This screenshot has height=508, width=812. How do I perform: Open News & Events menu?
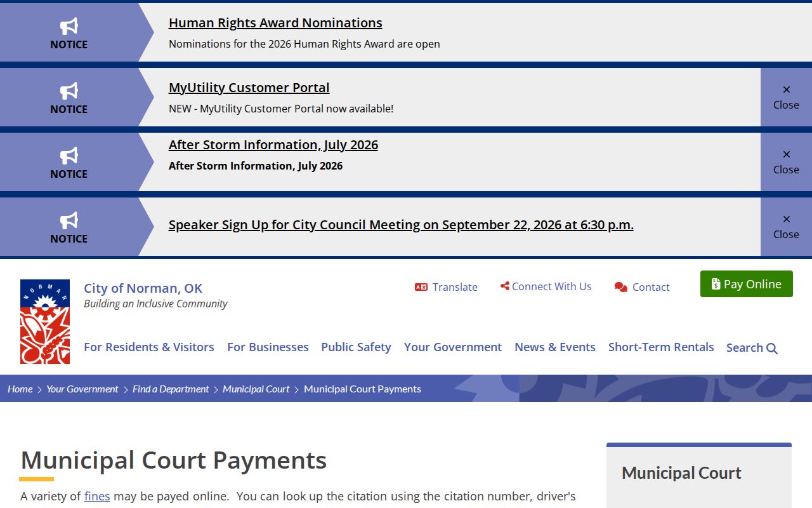tap(555, 347)
